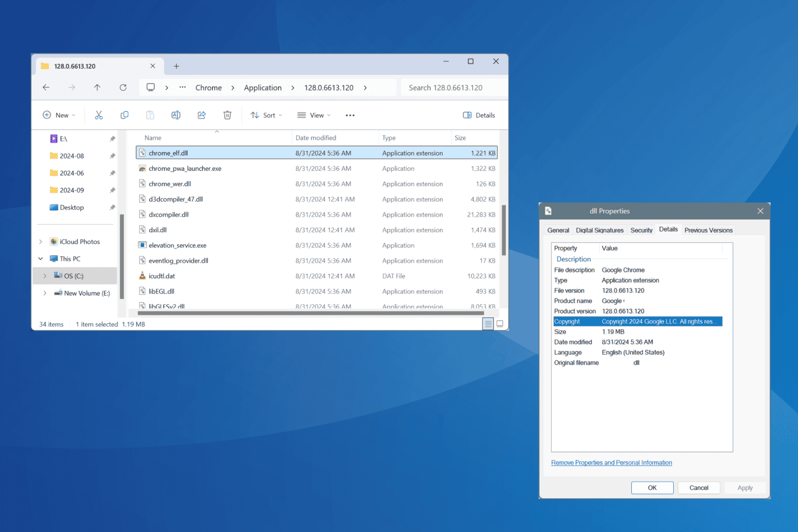Open the Sort dropdown
Viewport: 798px width, 532px height.
[267, 115]
